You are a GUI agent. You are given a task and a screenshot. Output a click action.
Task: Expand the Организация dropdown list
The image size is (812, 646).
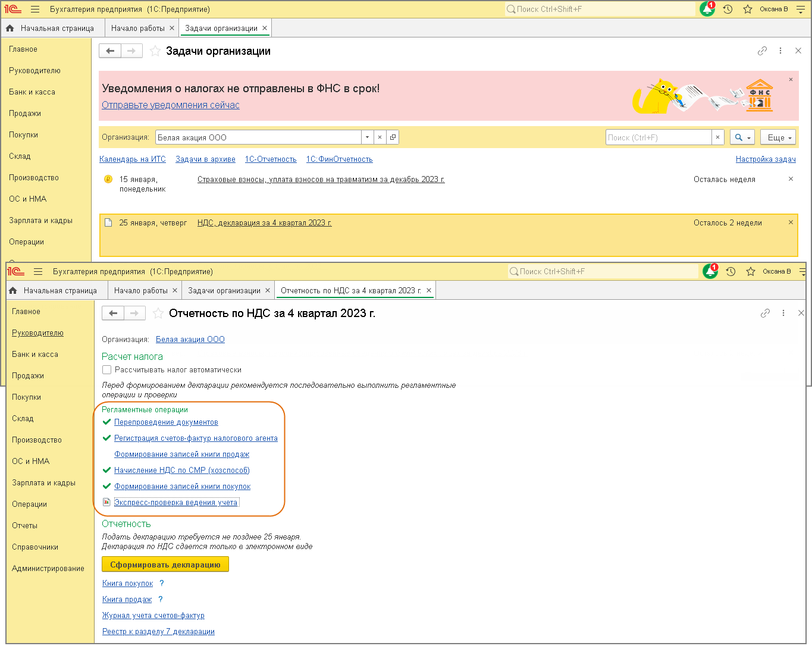click(x=368, y=137)
